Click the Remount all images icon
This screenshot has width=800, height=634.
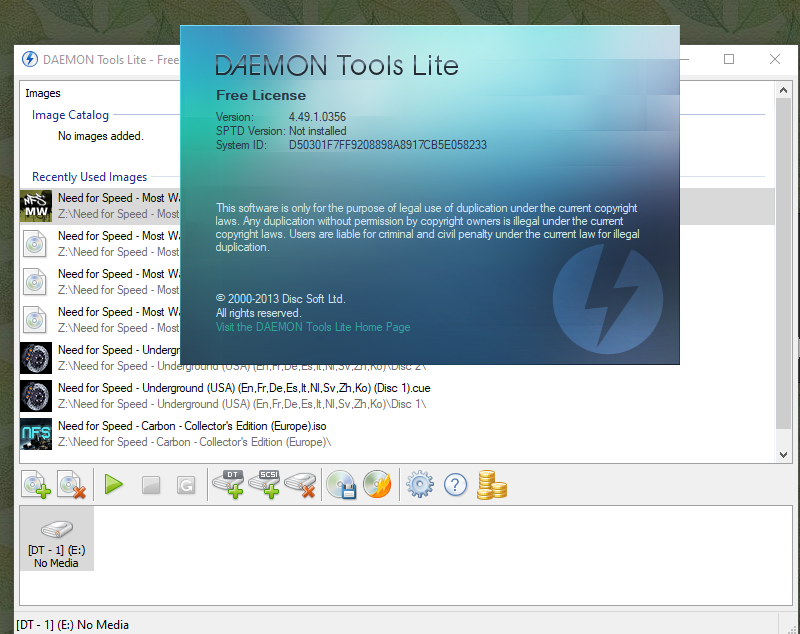186,485
